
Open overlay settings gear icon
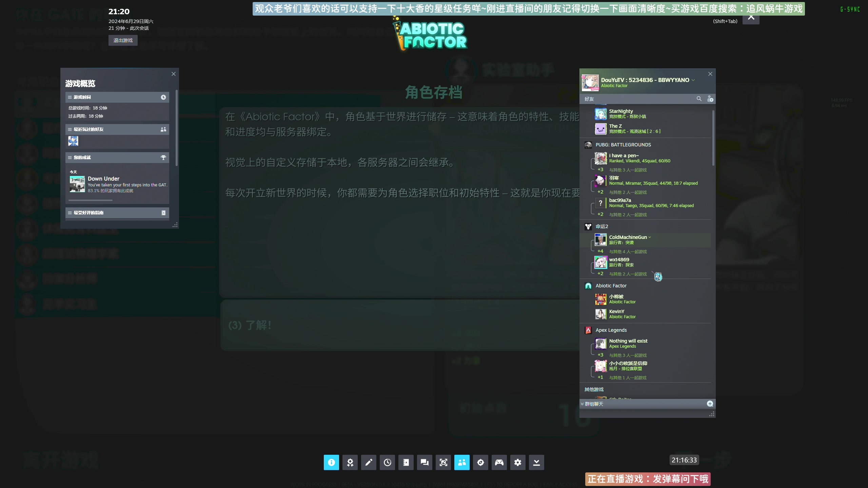click(x=518, y=462)
